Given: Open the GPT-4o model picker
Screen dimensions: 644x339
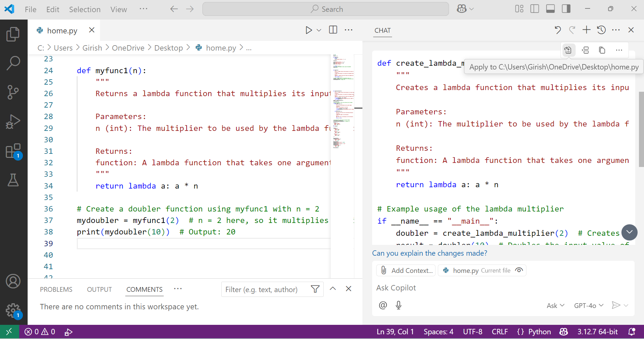Looking at the screenshot, I should [x=588, y=305].
